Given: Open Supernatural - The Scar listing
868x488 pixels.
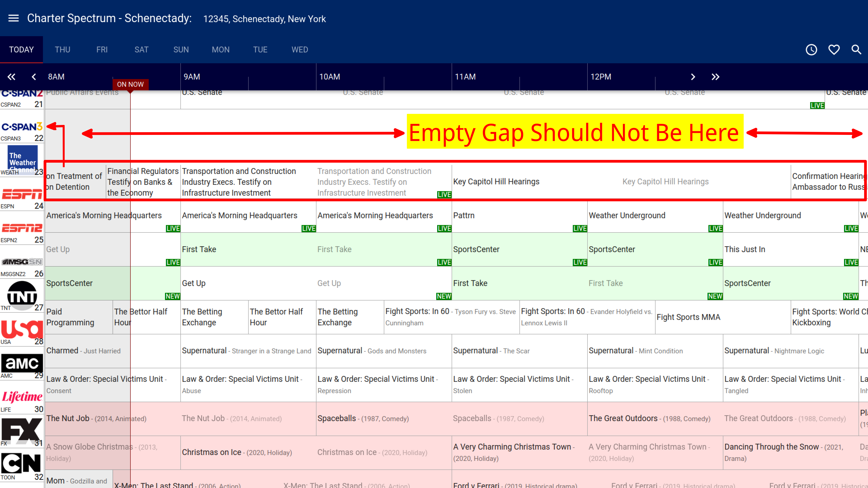Looking at the screenshot, I should 520,351.
